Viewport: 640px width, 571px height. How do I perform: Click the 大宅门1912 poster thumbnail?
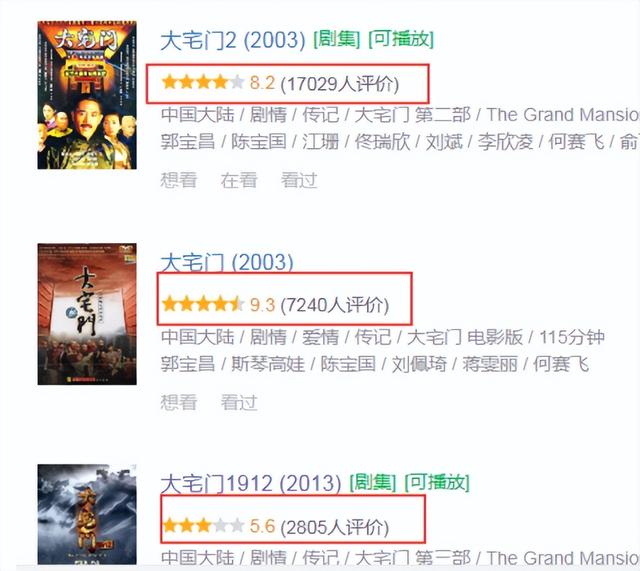pos(87,514)
